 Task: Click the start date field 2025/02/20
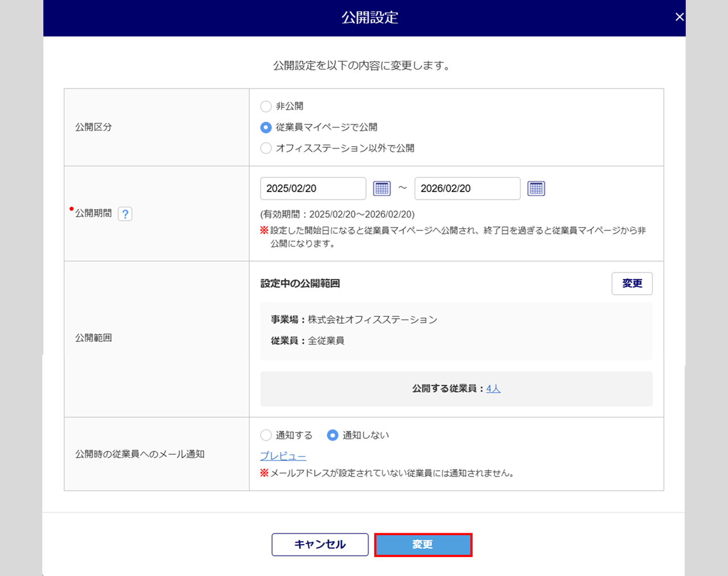[x=313, y=189]
